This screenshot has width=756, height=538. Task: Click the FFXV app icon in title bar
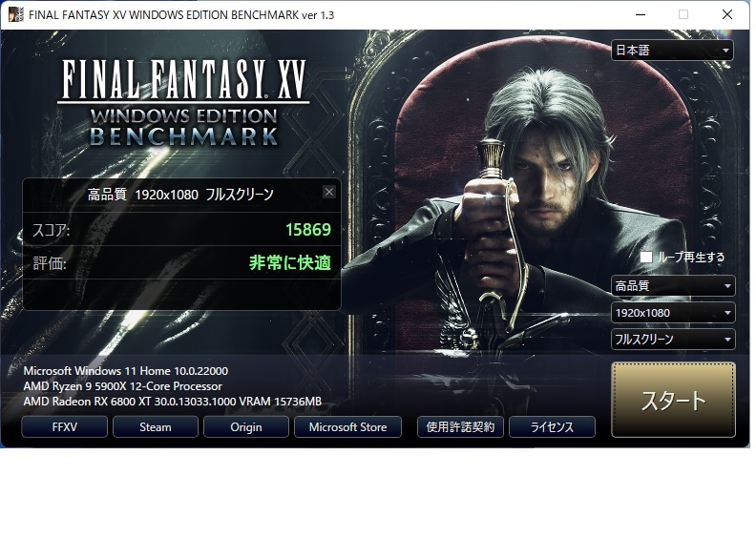15,14
